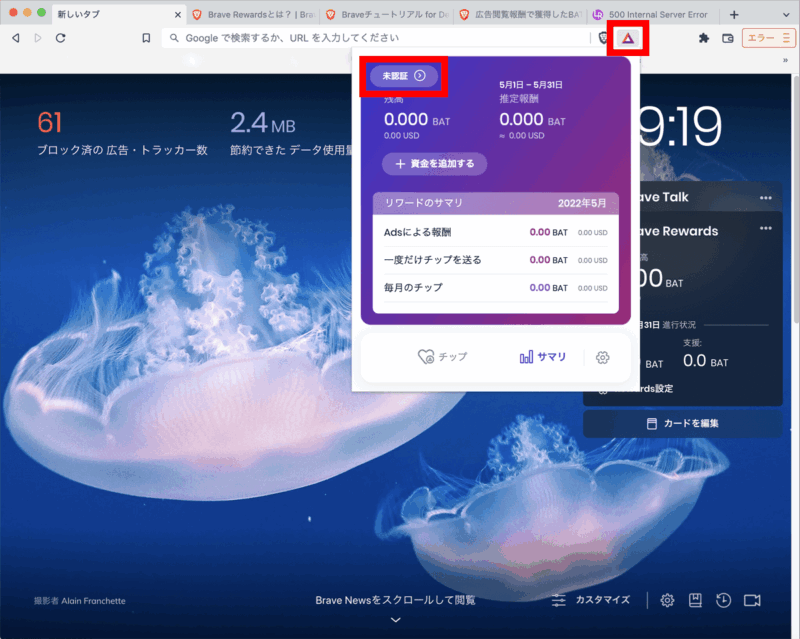Open Rewards panel settings gear icon
Screen dimensions: 800x639
click(602, 357)
